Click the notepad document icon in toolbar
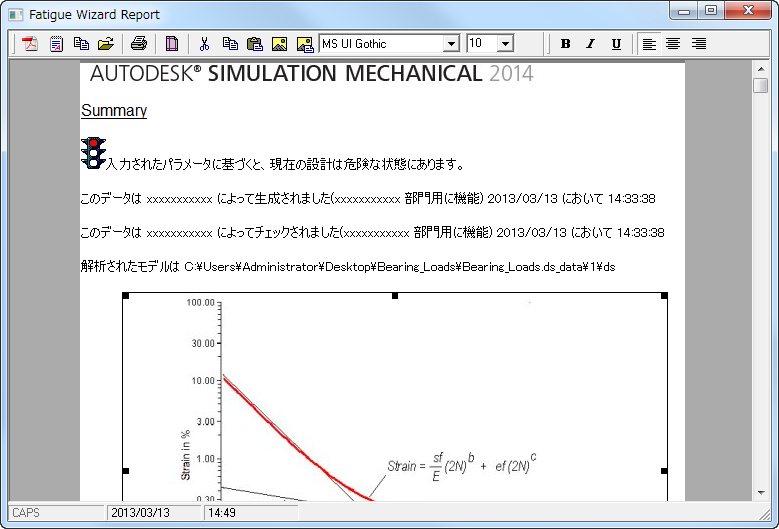This screenshot has width=779, height=529. click(x=56, y=44)
